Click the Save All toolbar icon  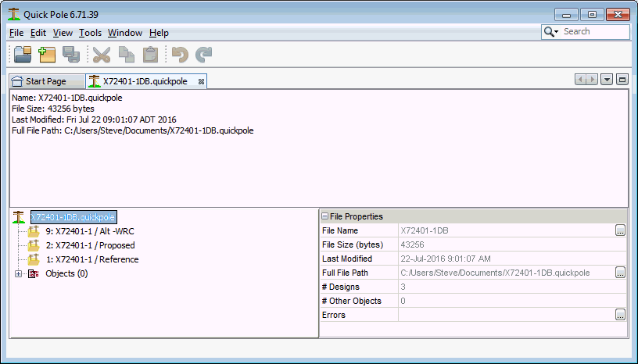[x=71, y=55]
